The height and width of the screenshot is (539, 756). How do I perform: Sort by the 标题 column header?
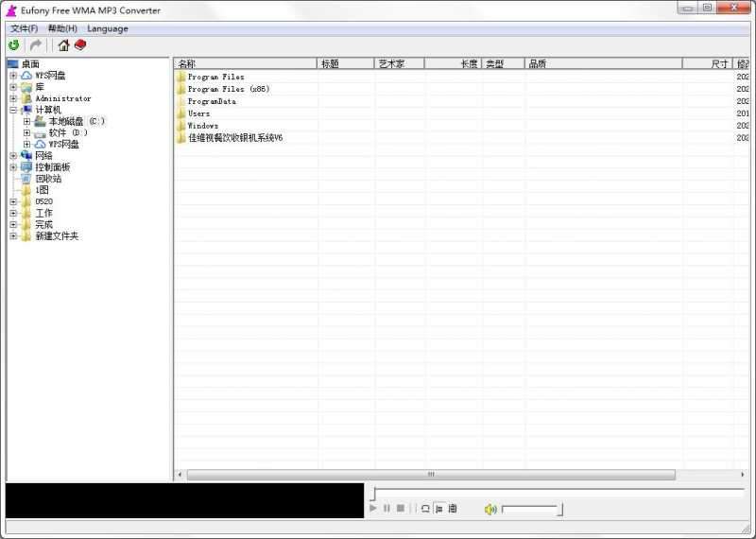346,63
